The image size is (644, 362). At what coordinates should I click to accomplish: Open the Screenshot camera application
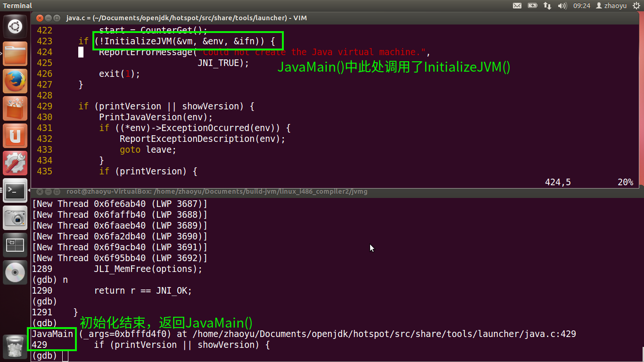(15, 218)
